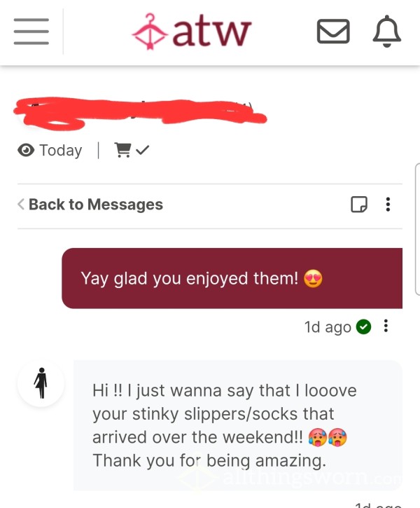The height and width of the screenshot is (508, 420).
Task: Select the received 'stinky slippers' message bubble
Action: [x=238, y=425]
